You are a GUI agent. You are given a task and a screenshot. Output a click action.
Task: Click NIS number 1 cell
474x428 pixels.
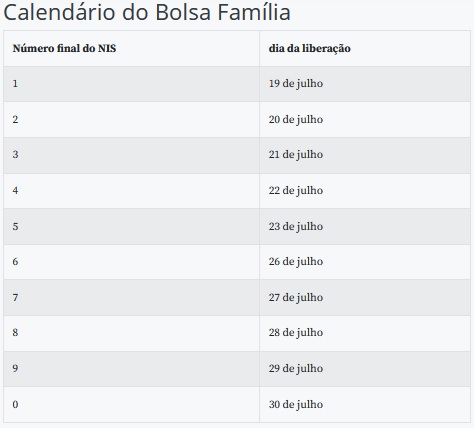pos(131,84)
